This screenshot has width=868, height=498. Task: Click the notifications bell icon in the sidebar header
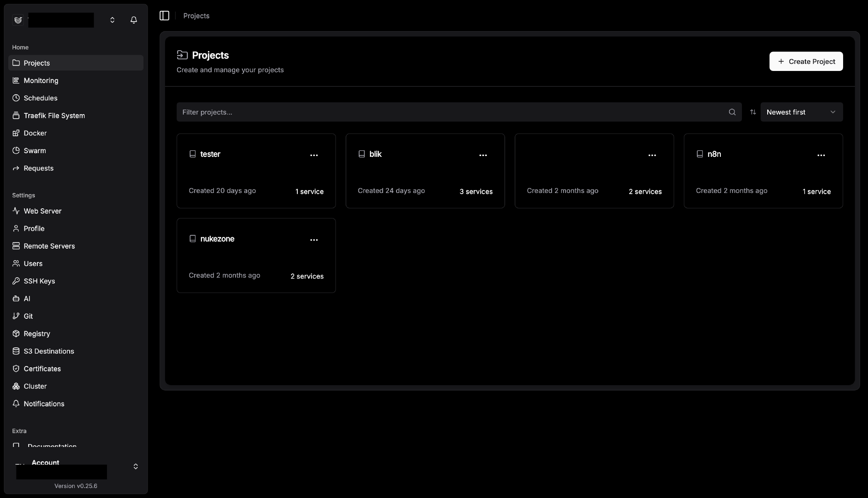coord(134,20)
